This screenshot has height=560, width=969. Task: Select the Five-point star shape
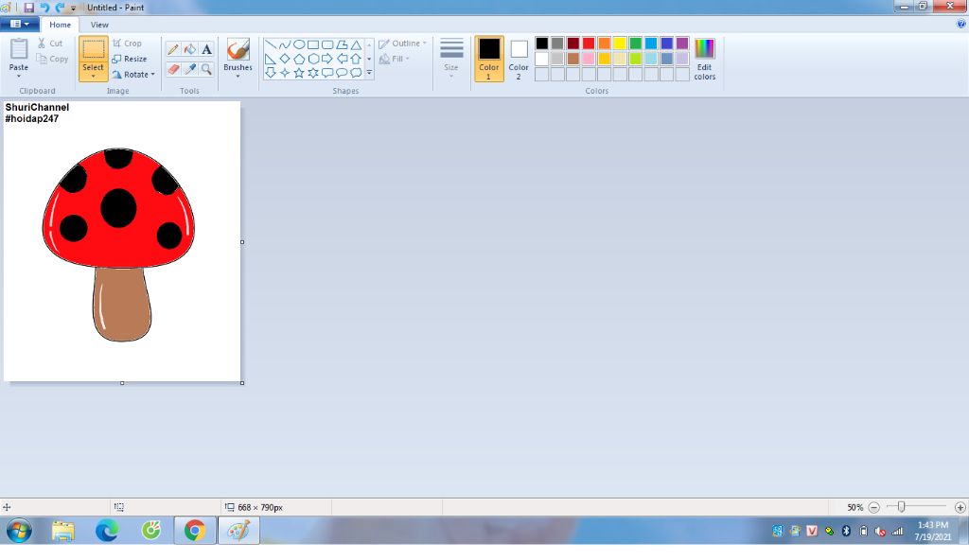coord(299,73)
